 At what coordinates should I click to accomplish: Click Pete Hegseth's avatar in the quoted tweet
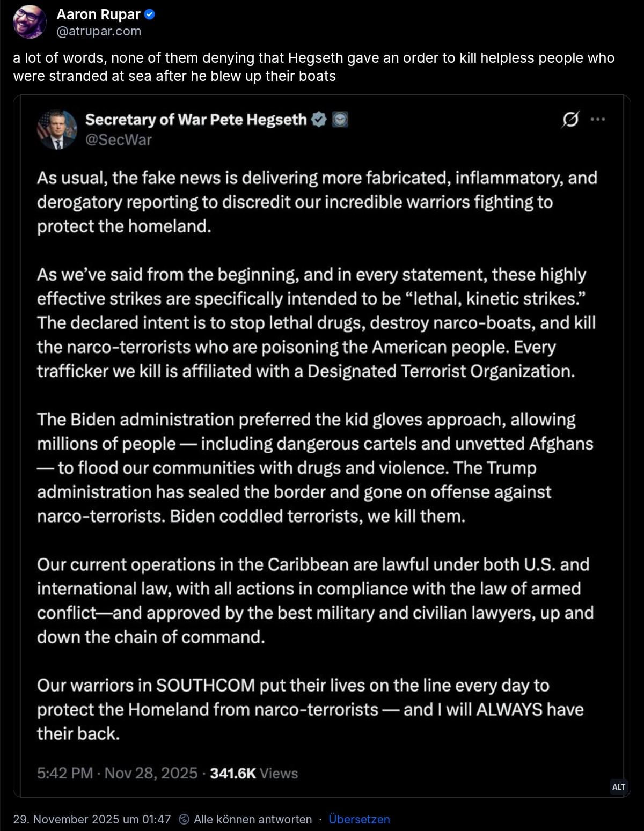click(57, 130)
